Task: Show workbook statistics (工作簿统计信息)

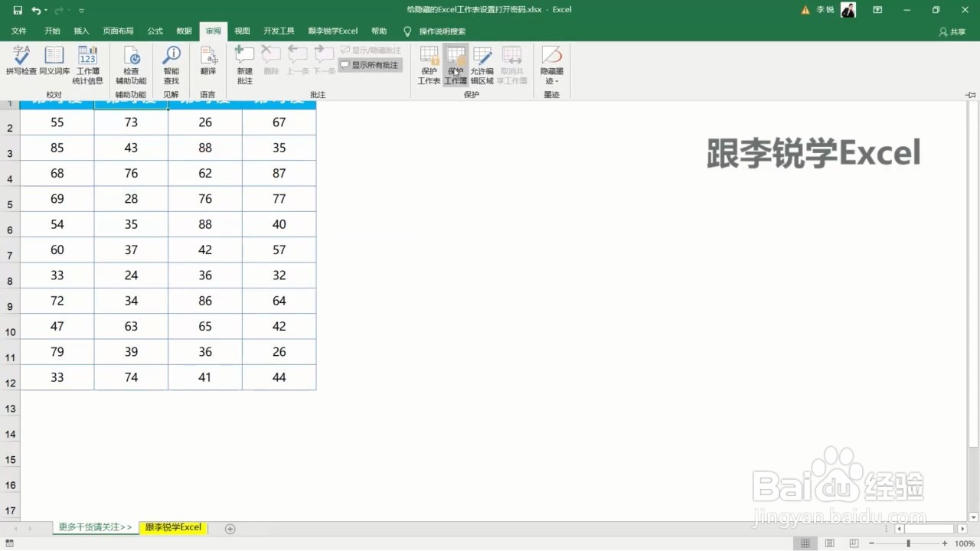Action: (87, 65)
